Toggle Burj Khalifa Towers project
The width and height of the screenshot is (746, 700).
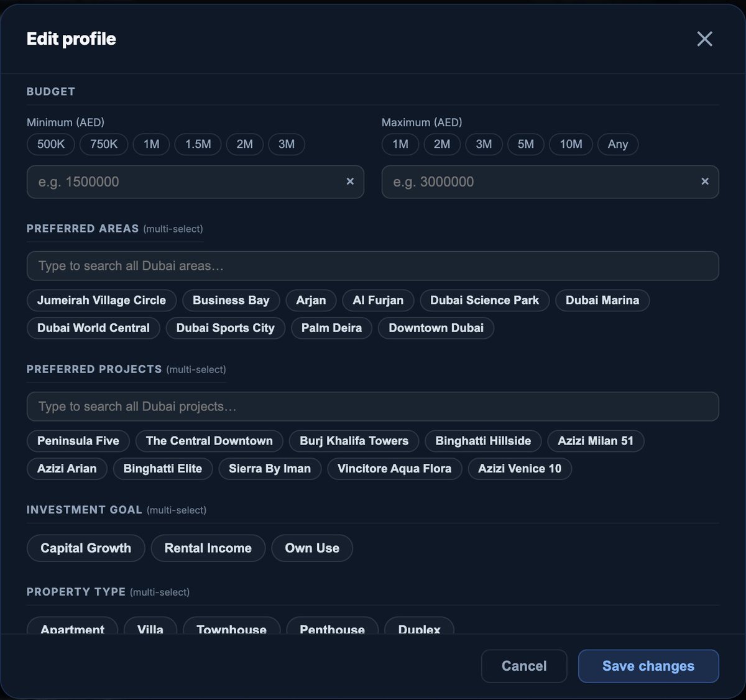pyautogui.click(x=354, y=441)
